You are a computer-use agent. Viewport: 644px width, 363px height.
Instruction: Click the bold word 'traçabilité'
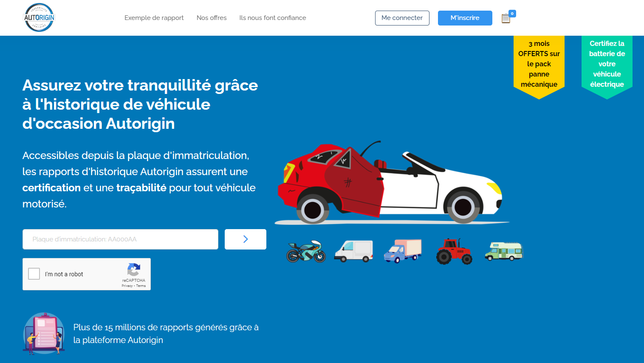pyautogui.click(x=141, y=188)
